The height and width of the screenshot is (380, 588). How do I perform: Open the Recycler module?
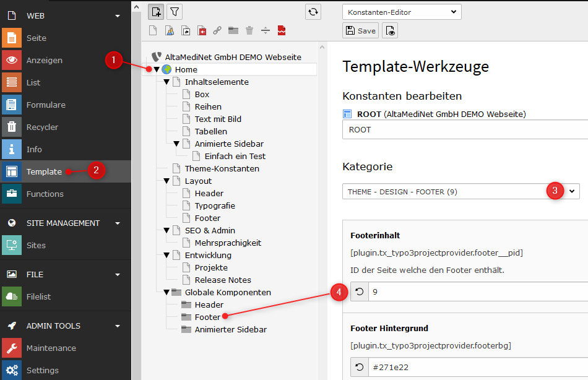(x=42, y=127)
